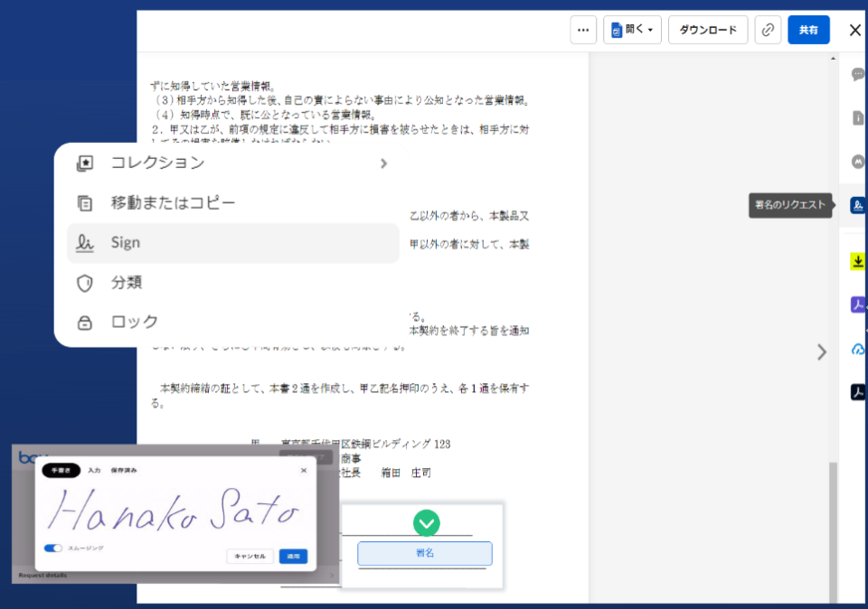Open the 開く application dropdown

(x=632, y=29)
